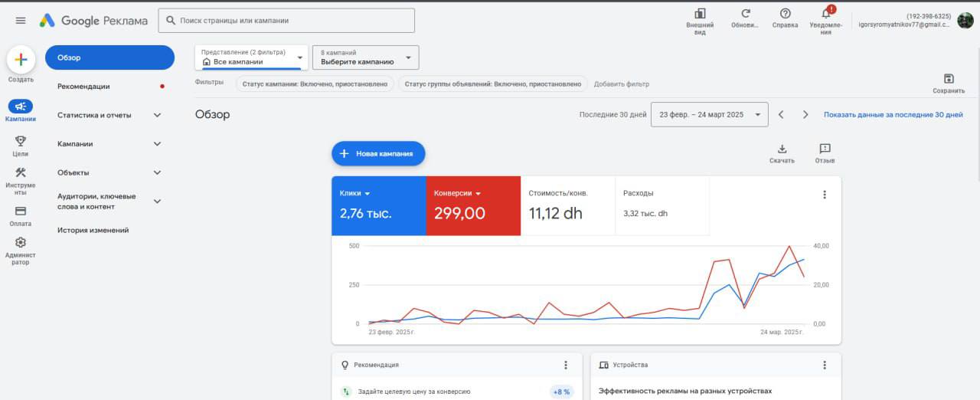Click the Google Ads logo
Image resolution: width=980 pixels, height=400 pixels.
(x=93, y=21)
